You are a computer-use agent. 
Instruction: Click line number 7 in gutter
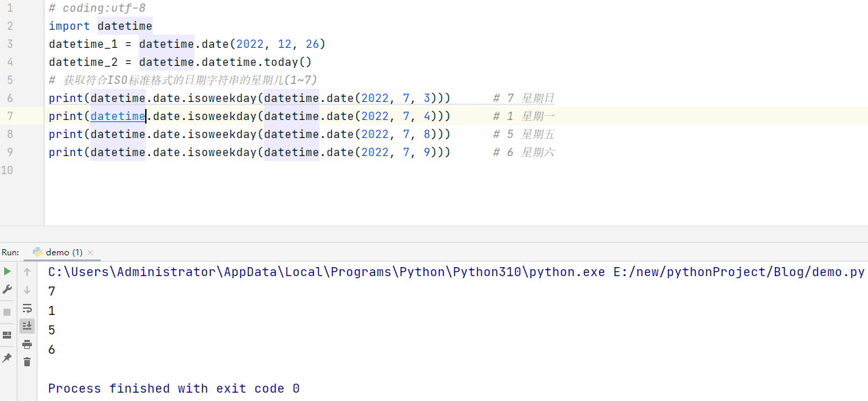(x=10, y=116)
